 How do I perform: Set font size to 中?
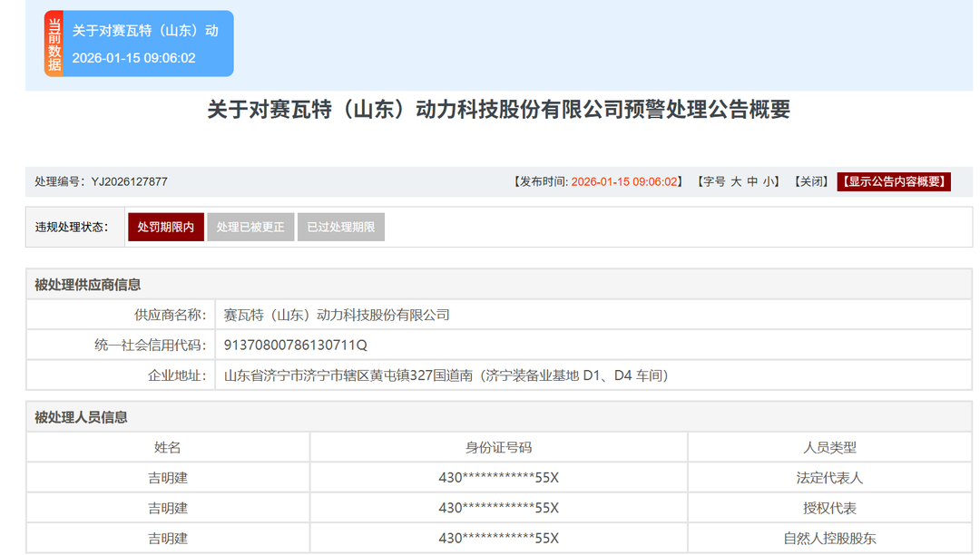752,181
